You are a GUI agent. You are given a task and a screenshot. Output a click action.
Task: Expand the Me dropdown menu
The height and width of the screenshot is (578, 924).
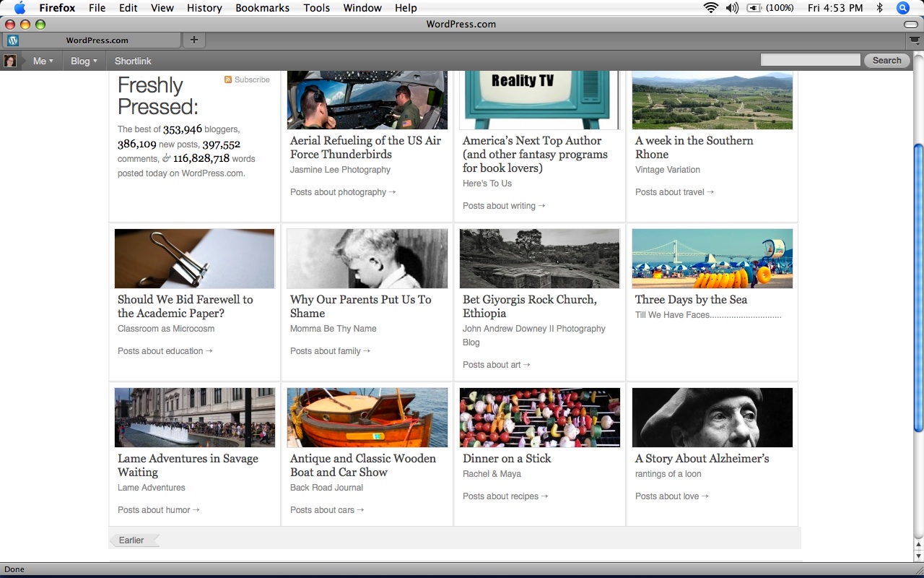coord(43,61)
